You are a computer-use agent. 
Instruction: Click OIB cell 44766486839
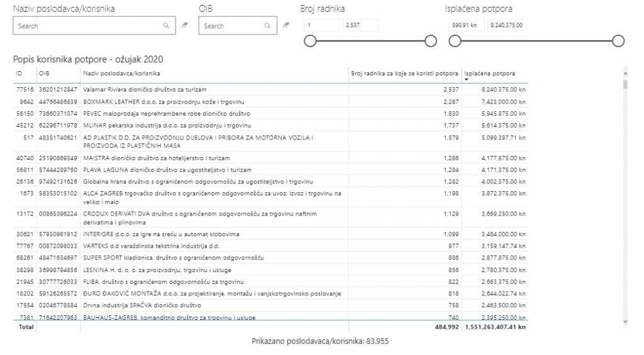tap(58, 102)
